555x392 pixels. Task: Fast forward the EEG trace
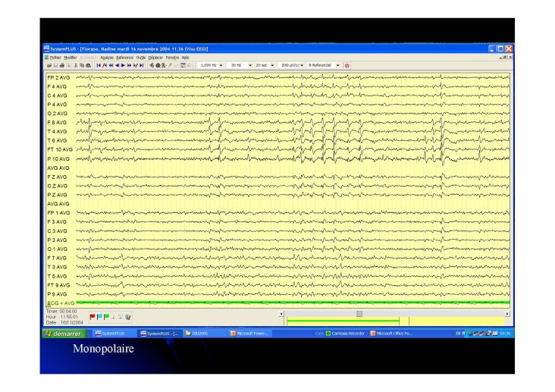pyautogui.click(x=129, y=65)
